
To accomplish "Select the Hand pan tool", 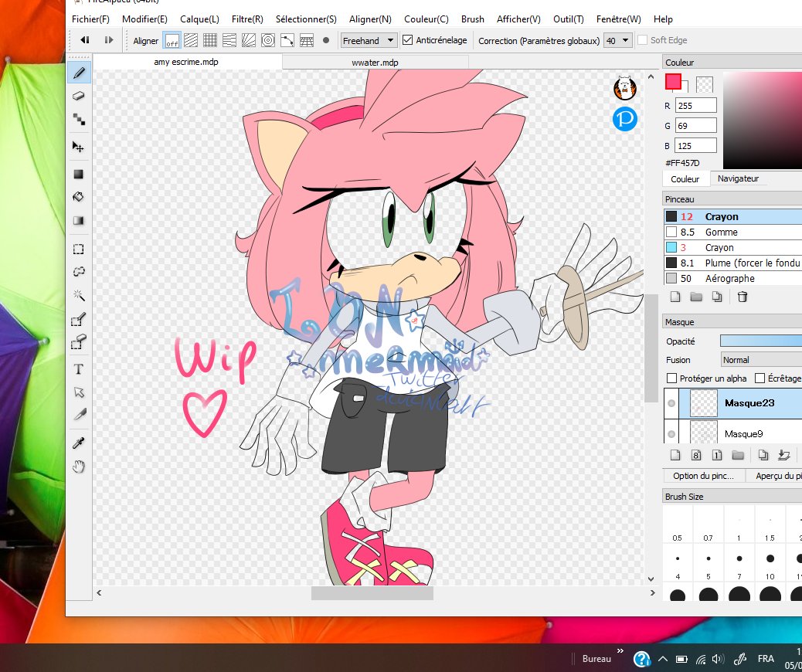I will tap(79, 467).
